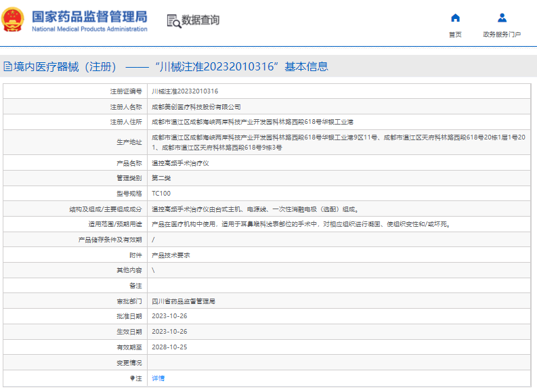
Task: Click the 审批部门 row label
Action: 129,301
